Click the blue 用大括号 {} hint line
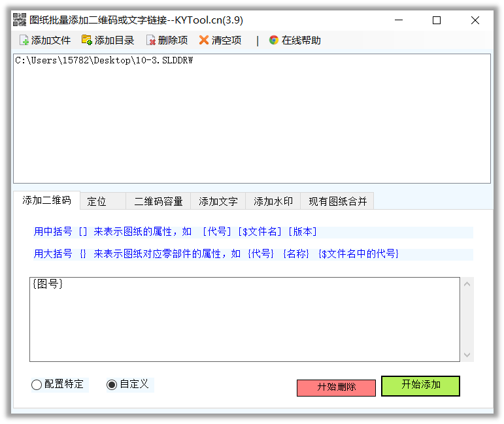The height and width of the screenshot is (424, 504). tap(253, 254)
